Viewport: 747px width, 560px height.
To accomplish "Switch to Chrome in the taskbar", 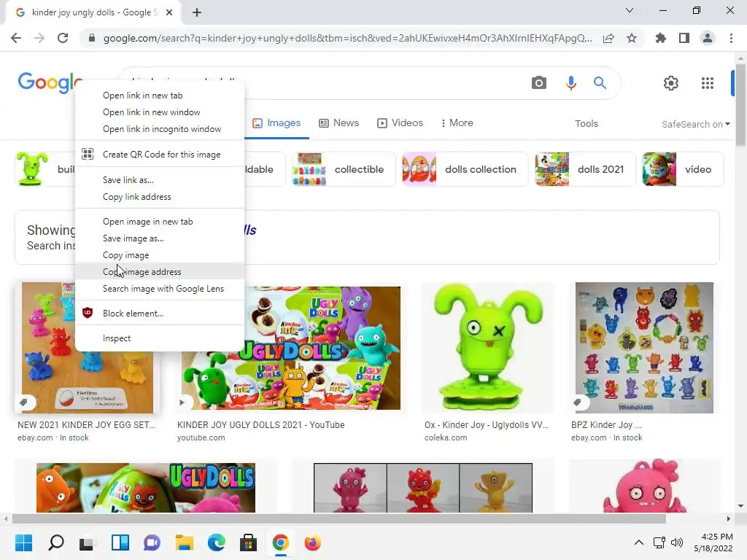I will click(281, 542).
